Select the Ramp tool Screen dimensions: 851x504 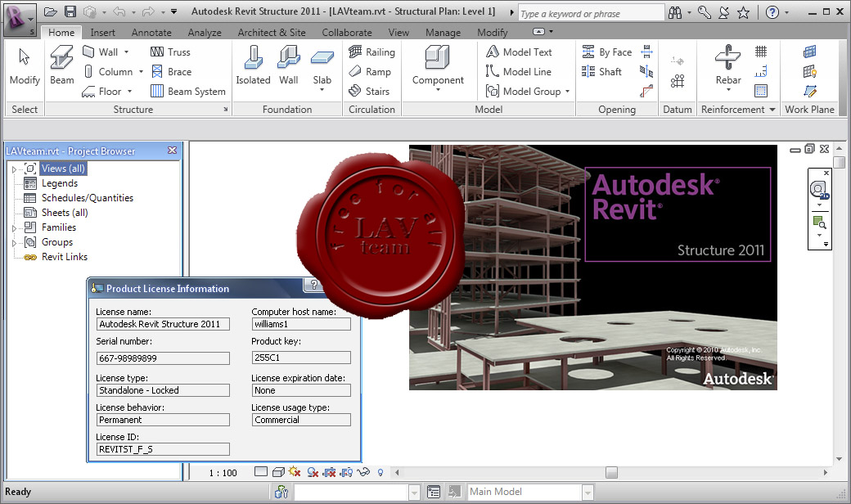(370, 72)
